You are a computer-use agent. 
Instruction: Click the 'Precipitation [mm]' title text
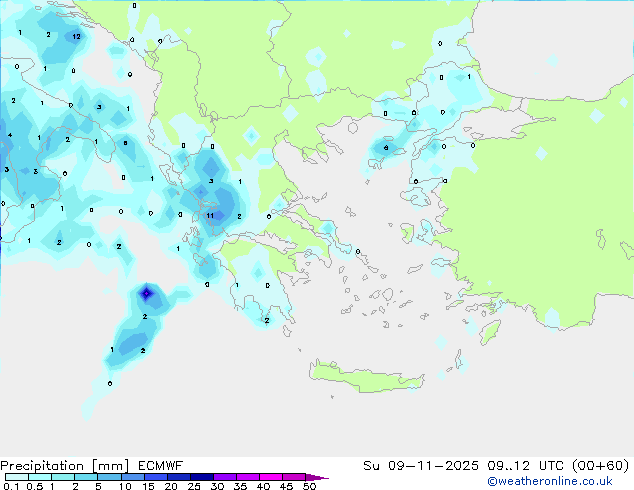point(65,466)
